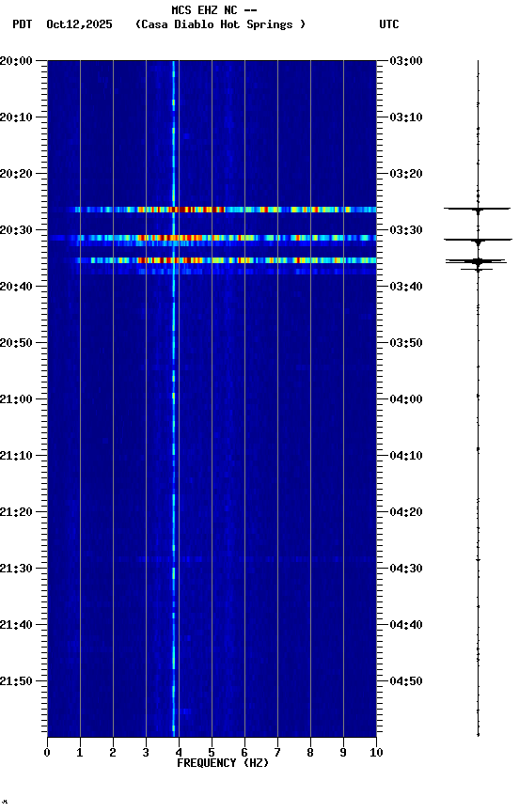Viewport: 519px width, 812px height.
Task: Click the 6 Hz frequency tick label
Action: coord(244,753)
